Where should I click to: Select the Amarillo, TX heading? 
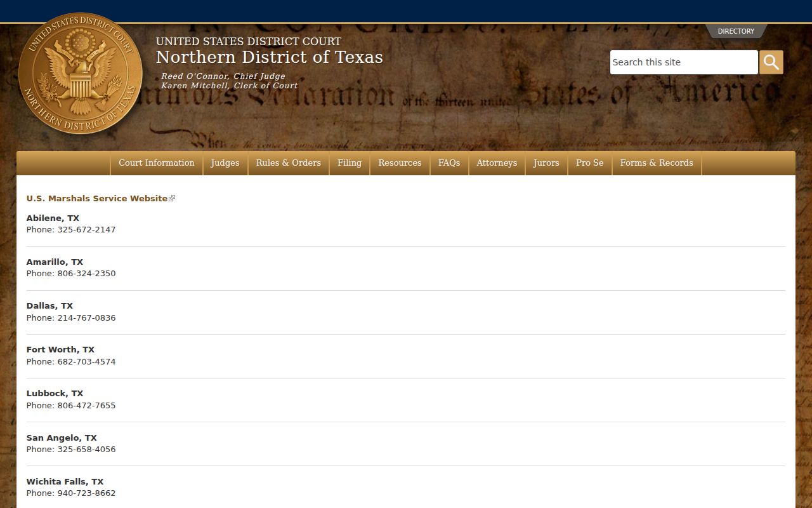[55, 262]
